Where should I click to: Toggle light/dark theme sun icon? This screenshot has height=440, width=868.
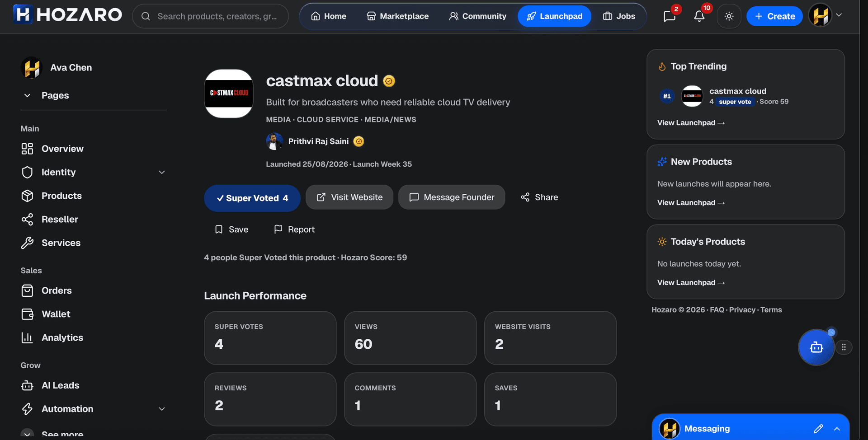(729, 16)
